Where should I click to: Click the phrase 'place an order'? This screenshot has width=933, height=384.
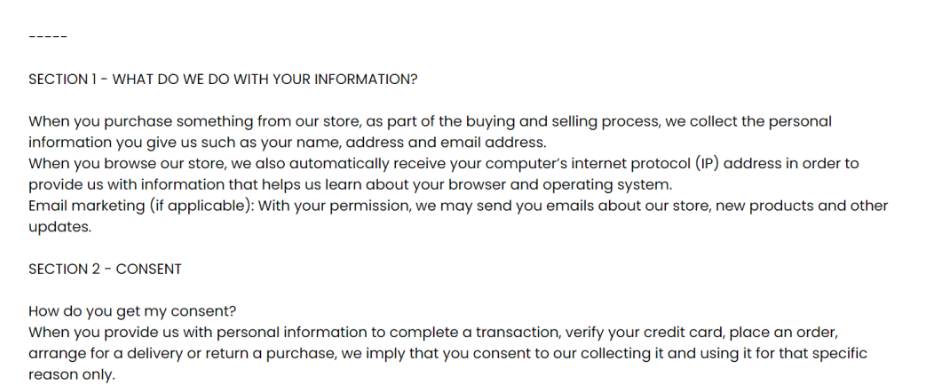(x=783, y=332)
